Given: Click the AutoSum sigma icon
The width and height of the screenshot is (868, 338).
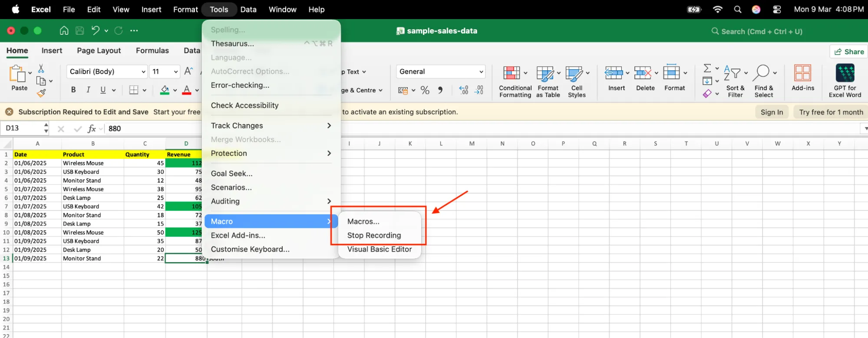Looking at the screenshot, I should 707,68.
